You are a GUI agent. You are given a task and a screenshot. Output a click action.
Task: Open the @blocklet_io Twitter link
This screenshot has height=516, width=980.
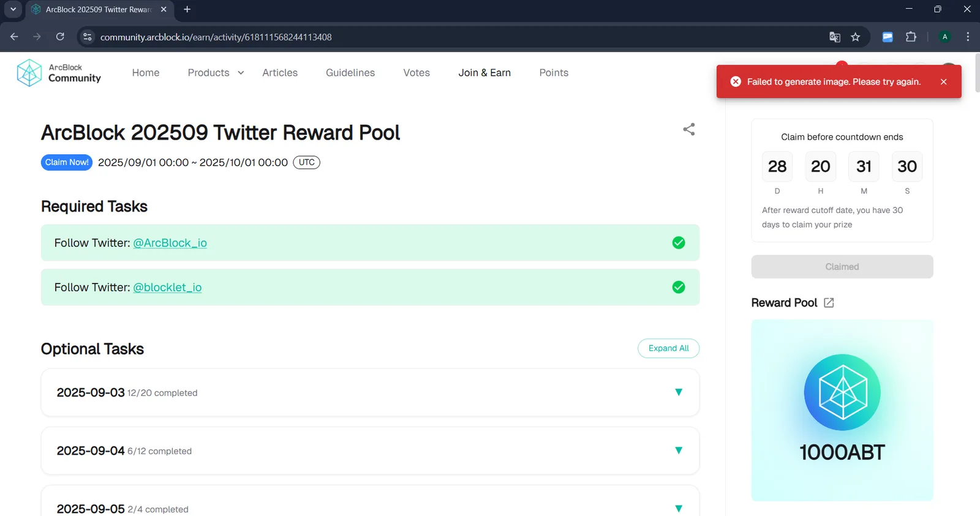tap(167, 287)
